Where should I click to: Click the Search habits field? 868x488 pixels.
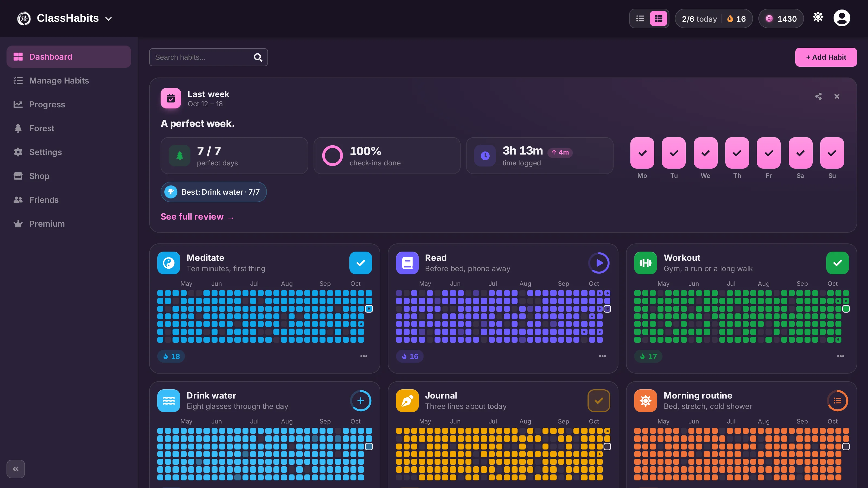[x=208, y=57]
